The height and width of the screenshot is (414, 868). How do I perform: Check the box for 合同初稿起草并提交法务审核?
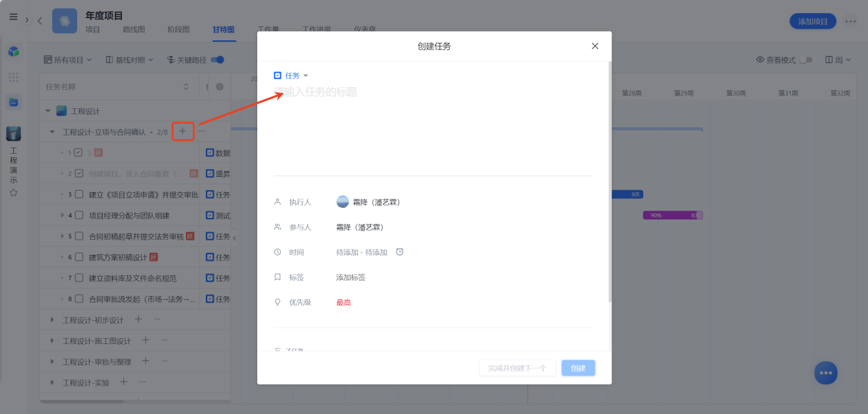click(x=78, y=236)
